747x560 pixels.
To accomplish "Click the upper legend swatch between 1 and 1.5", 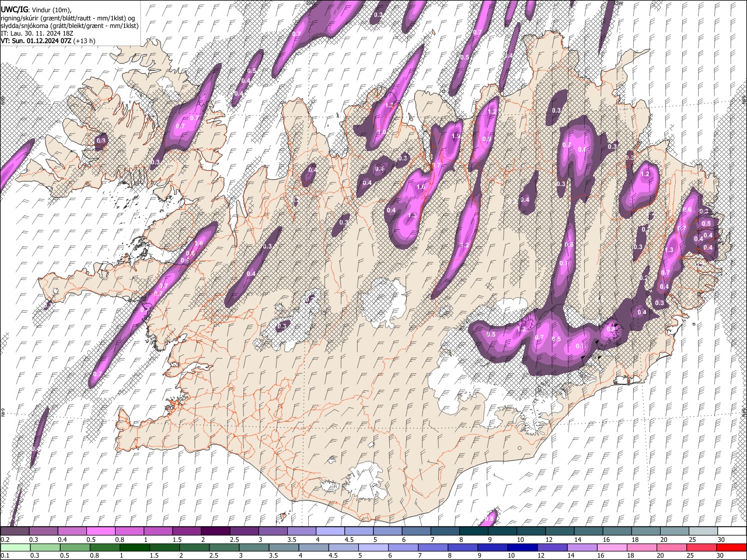I will coord(158,531).
